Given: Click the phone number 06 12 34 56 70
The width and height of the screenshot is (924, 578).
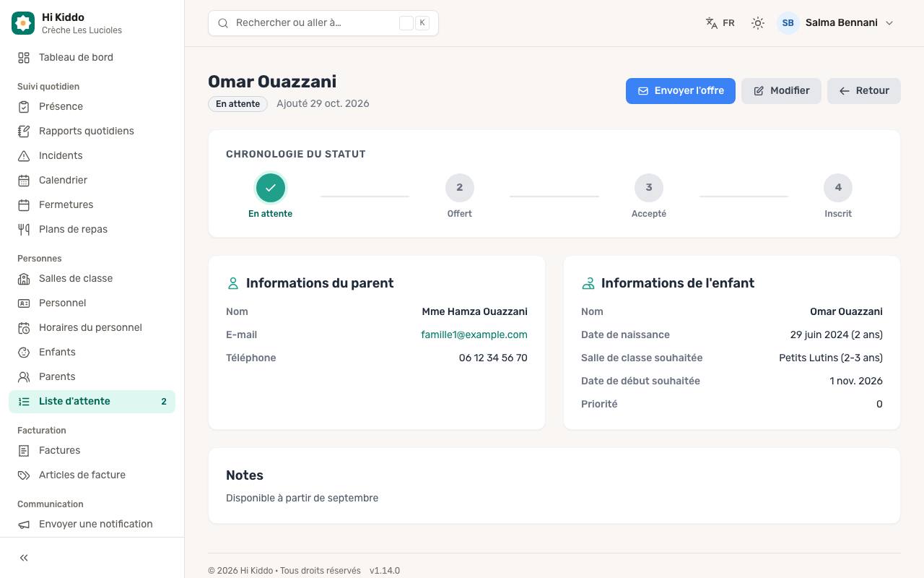Looking at the screenshot, I should (x=493, y=358).
